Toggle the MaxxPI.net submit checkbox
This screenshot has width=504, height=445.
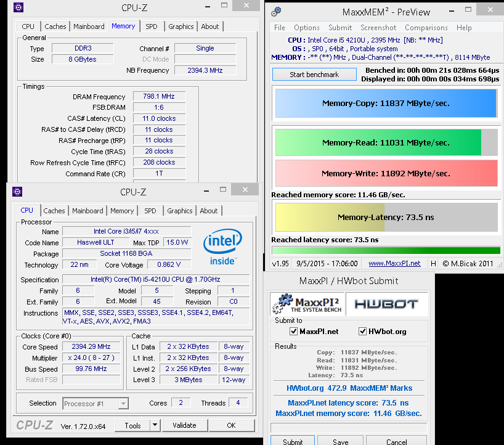293,331
